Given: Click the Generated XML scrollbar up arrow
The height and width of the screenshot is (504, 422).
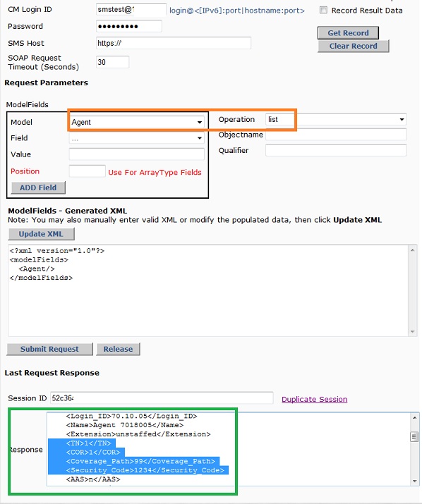Looking at the screenshot, I should [412, 250].
